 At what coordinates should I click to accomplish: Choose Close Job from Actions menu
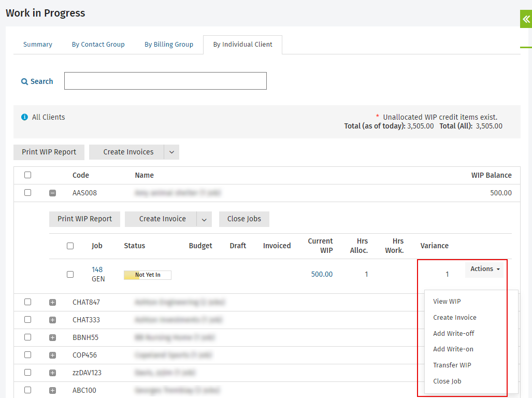click(x=447, y=381)
